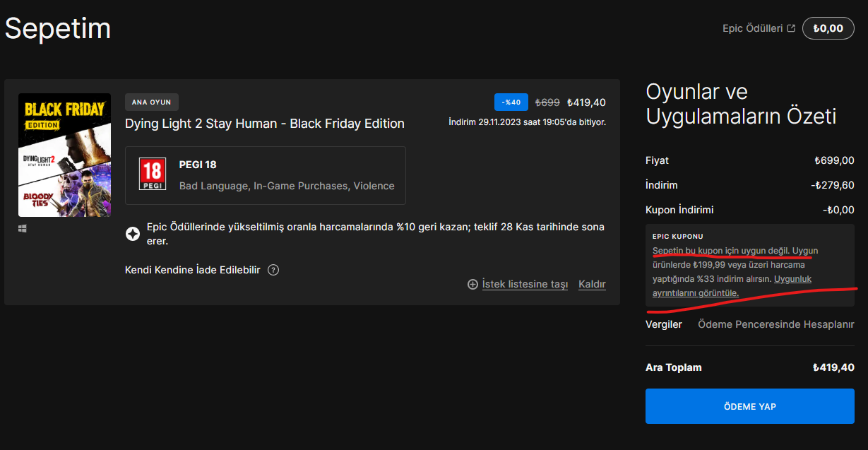Open Uygunluk ayrıntılarını görüntüle coupon link
Viewport: 868px width, 450px height.
(732, 285)
